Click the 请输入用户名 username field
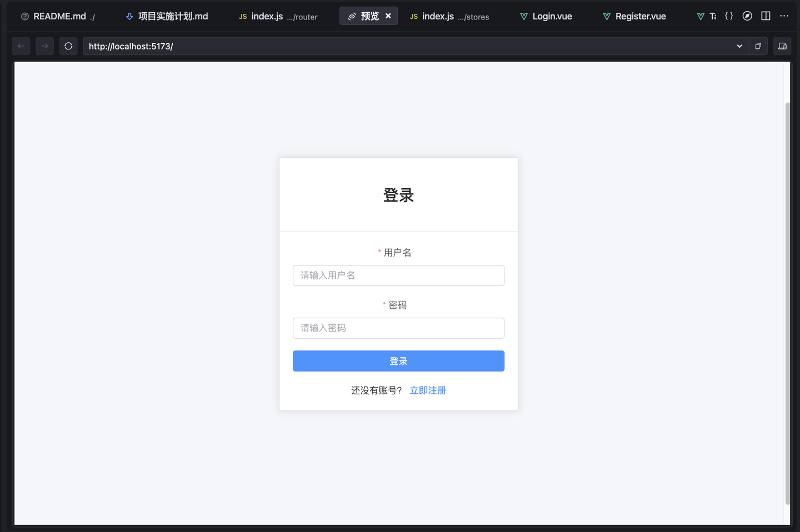The height and width of the screenshot is (532, 800). click(398, 275)
